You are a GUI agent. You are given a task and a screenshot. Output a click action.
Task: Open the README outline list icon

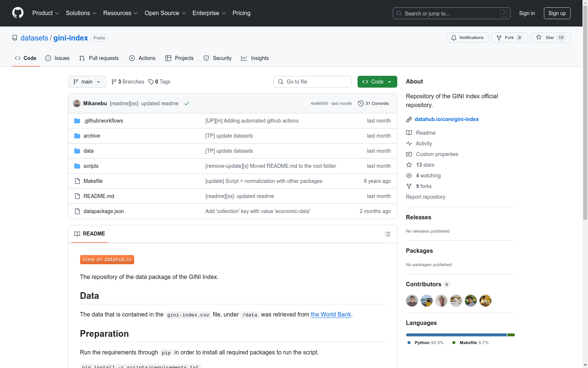pyautogui.click(x=388, y=234)
